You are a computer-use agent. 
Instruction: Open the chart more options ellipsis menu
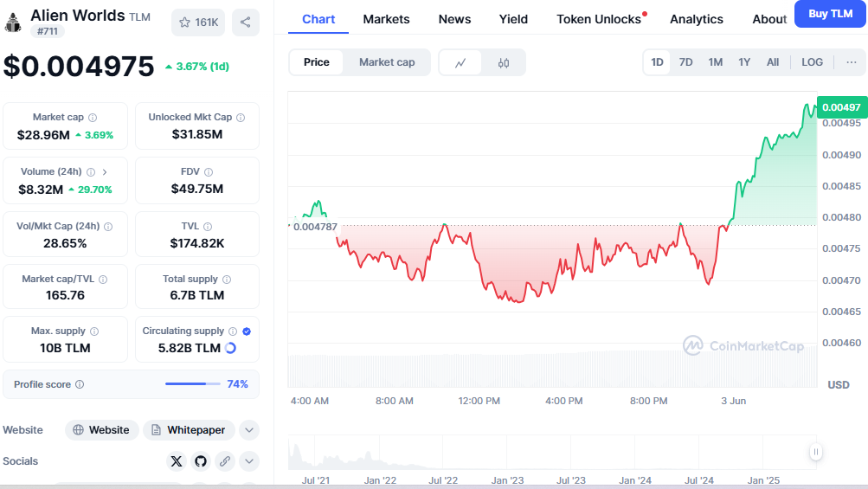[x=852, y=62]
